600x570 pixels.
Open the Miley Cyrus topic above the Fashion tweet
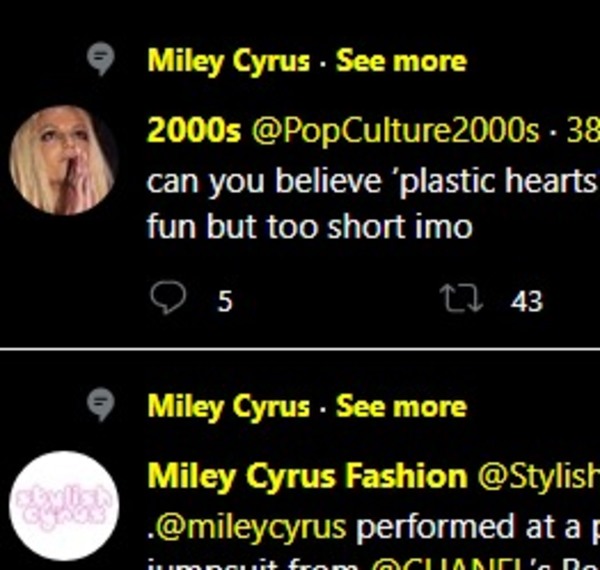pyautogui.click(x=229, y=407)
